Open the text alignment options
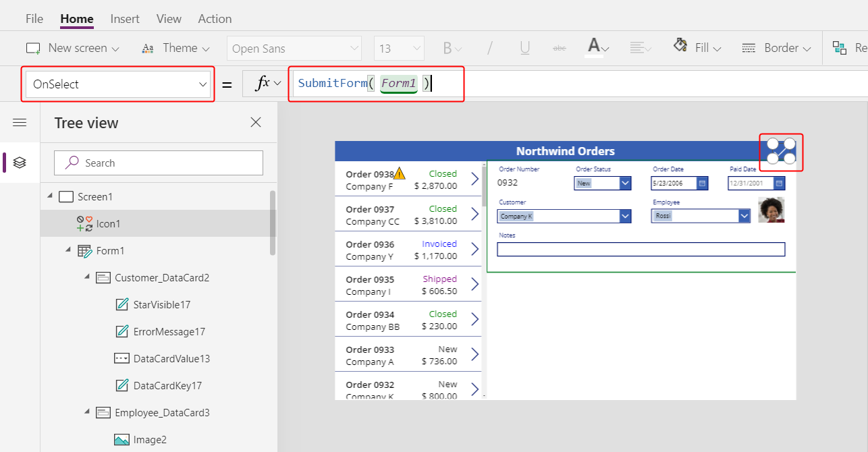 click(x=640, y=48)
